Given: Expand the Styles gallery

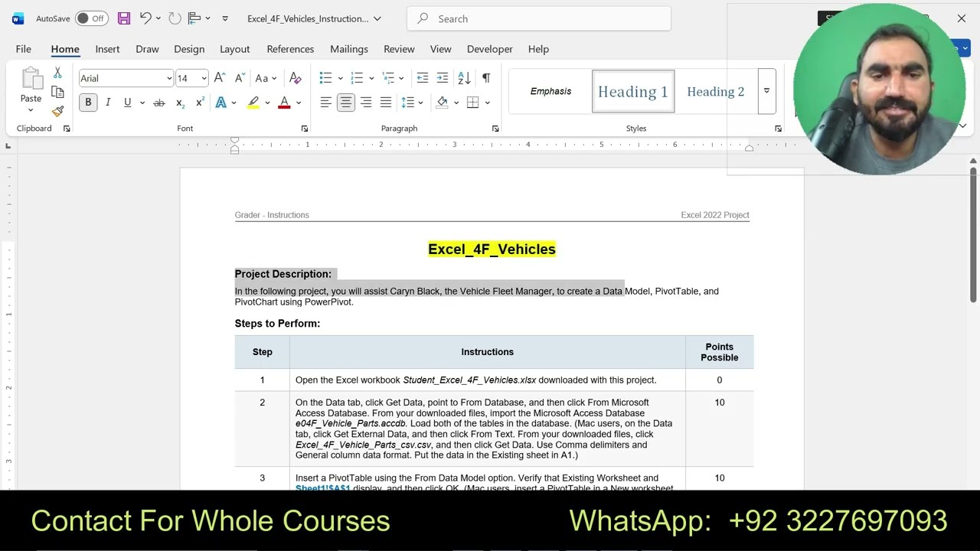Looking at the screenshot, I should click(766, 91).
